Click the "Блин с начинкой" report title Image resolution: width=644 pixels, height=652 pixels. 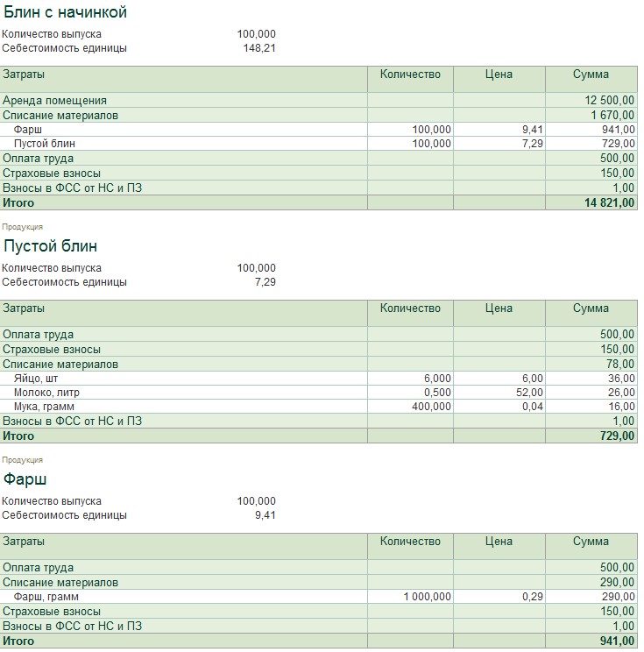pyautogui.click(x=66, y=12)
